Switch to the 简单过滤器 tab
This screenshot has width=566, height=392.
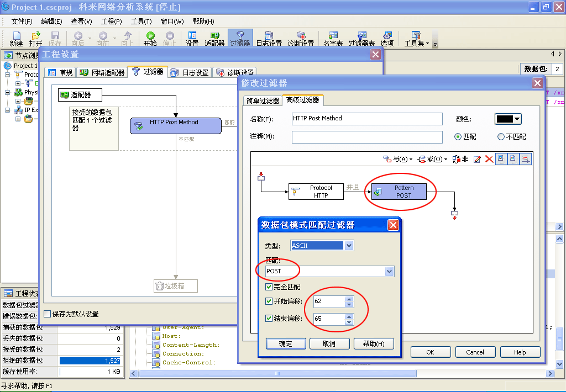[263, 100]
